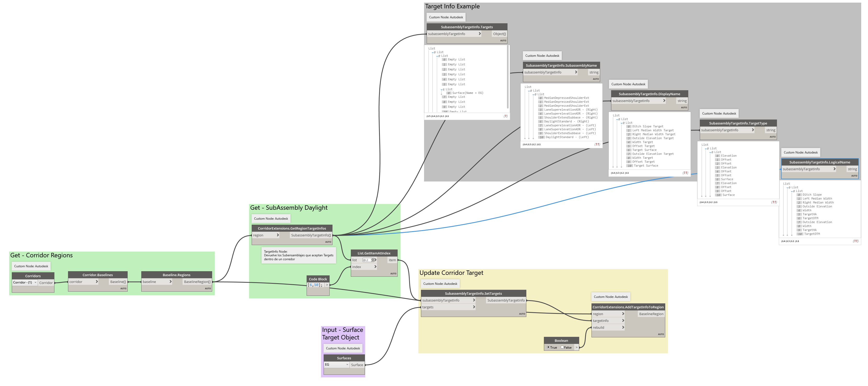Click region port chevron on GetRegionTargetInfos node
Viewport: 868px width, 386px height.
click(x=278, y=235)
